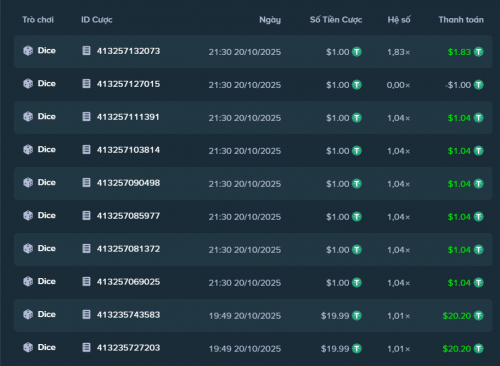Click the Dice icon in row 413257127015
Image resolution: width=500 pixels, height=366 pixels.
point(28,84)
